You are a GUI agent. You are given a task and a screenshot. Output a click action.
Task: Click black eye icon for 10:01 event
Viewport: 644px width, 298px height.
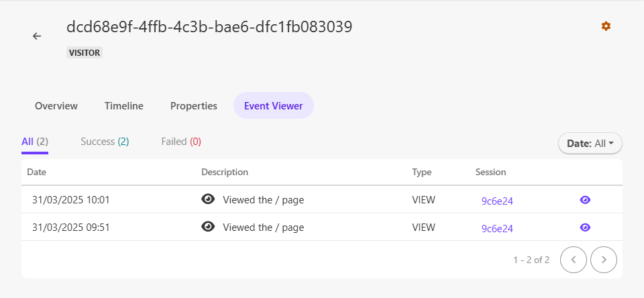[209, 199]
